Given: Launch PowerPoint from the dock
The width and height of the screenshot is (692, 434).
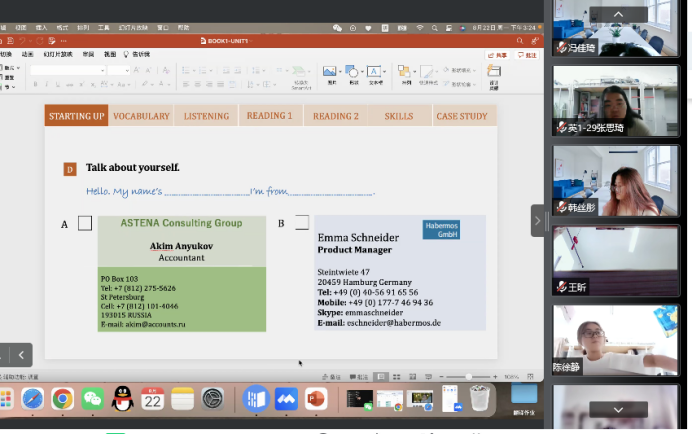Looking at the screenshot, I should pos(316,399).
